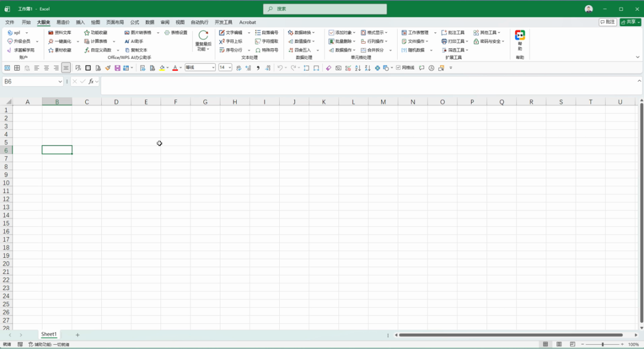Click the purple save icon in toolbar
This screenshot has height=349, width=644.
(117, 68)
